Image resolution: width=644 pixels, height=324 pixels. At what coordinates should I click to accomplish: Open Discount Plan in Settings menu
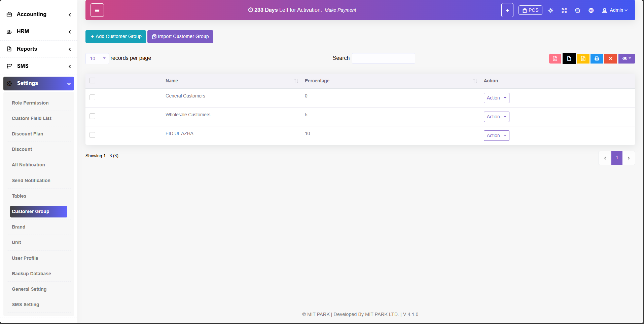(28, 134)
